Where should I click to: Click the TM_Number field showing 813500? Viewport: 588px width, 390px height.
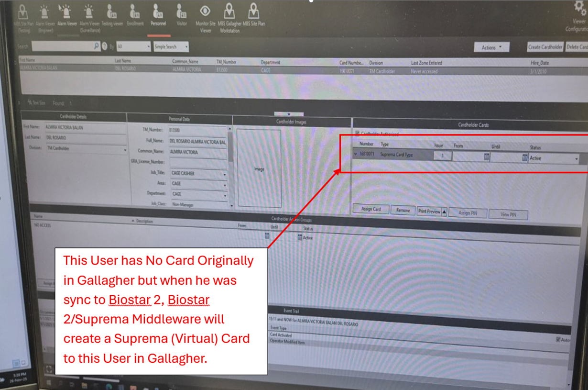coord(197,130)
